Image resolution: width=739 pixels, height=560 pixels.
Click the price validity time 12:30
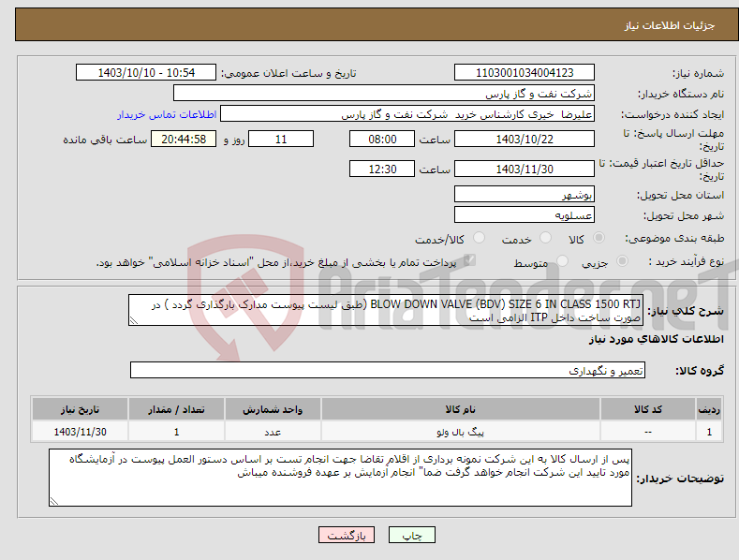(382, 169)
